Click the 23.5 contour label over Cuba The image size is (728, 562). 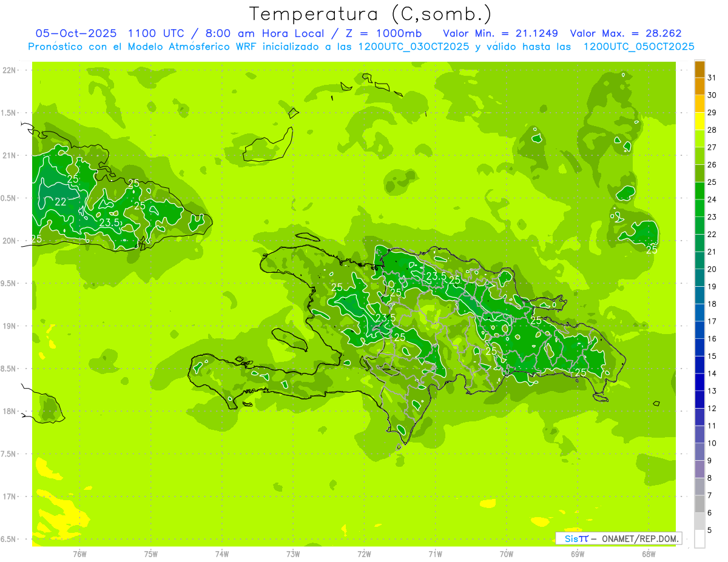click(110, 222)
